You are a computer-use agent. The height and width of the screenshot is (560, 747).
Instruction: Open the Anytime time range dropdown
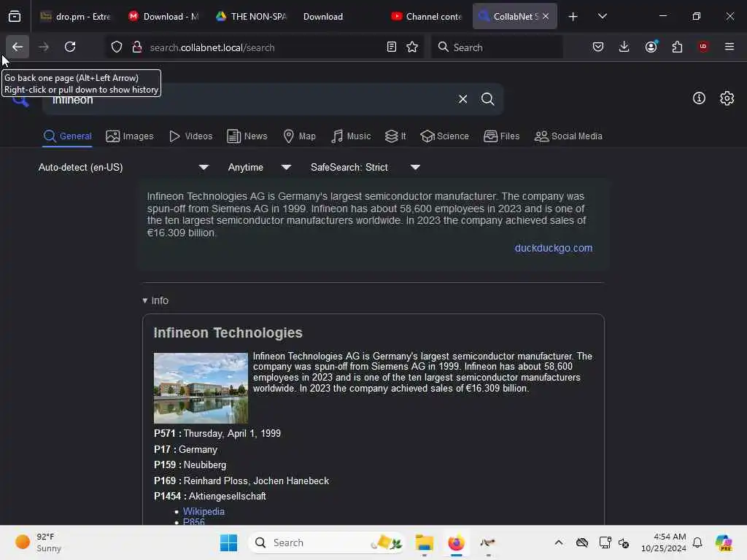pyautogui.click(x=259, y=167)
